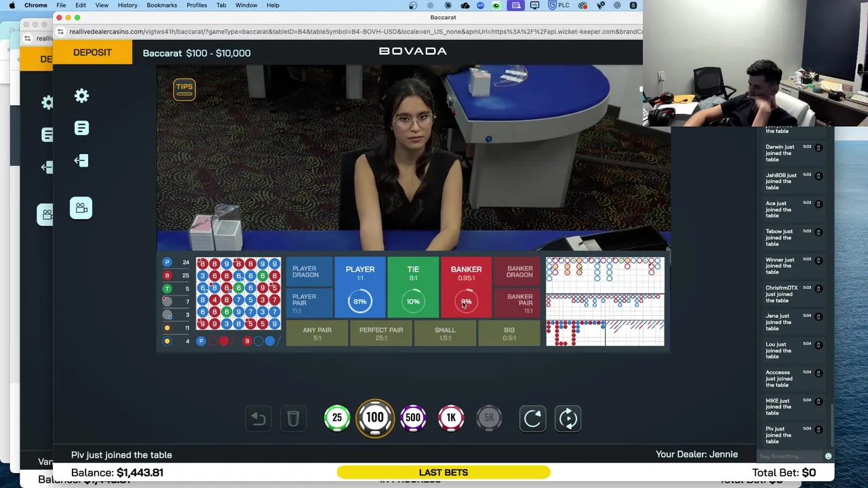Click the chat send emoji icon
The width and height of the screenshot is (868, 488).
click(828, 456)
